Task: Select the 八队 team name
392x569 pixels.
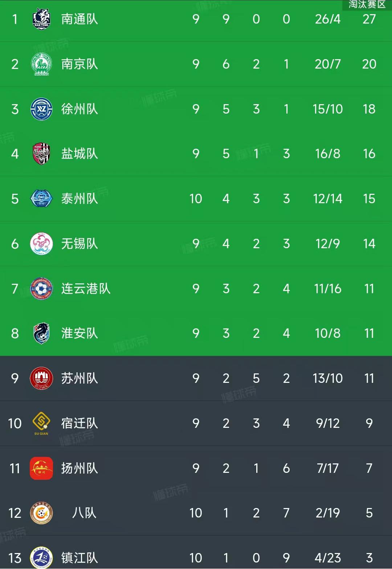Action: click(83, 513)
